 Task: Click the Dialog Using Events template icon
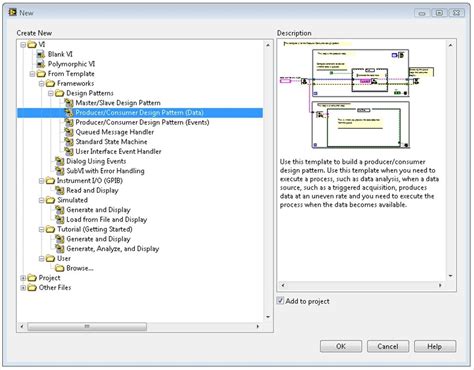60,161
